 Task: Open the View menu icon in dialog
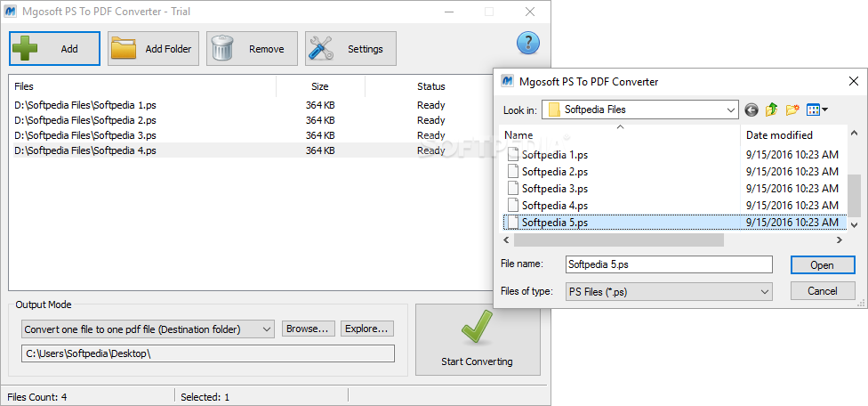816,110
